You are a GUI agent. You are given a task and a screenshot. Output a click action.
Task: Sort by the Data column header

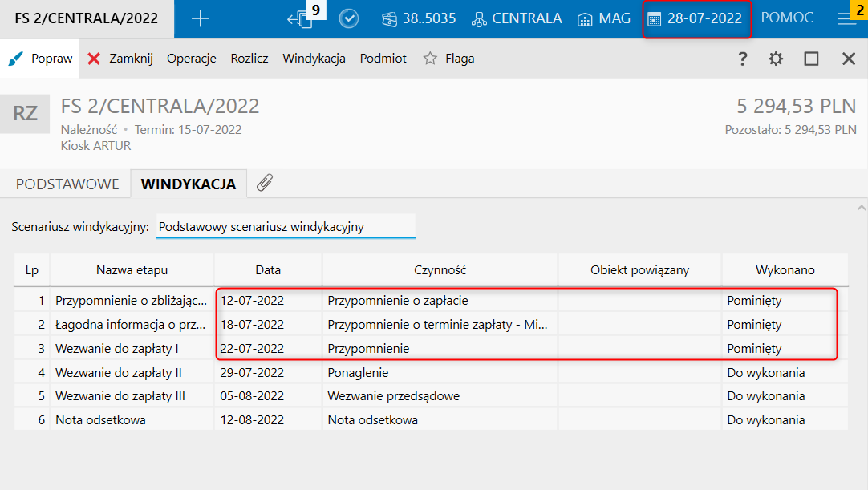[x=268, y=270]
